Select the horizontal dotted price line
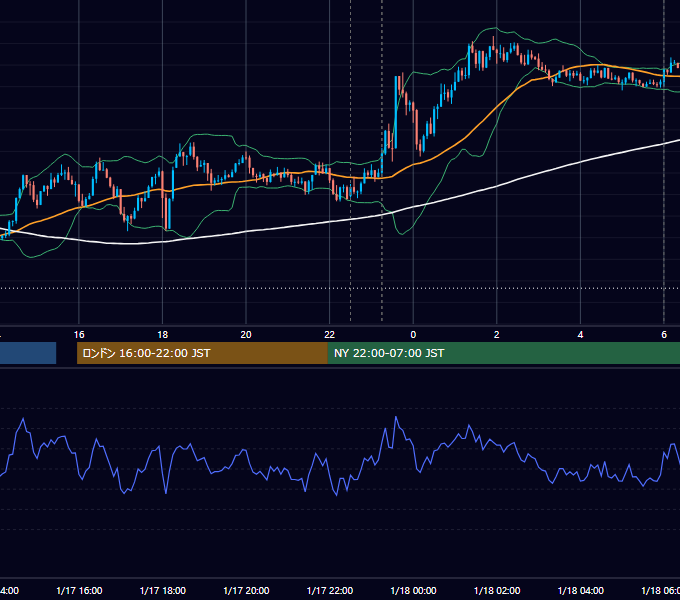This screenshot has height=600, width=680. point(340,288)
